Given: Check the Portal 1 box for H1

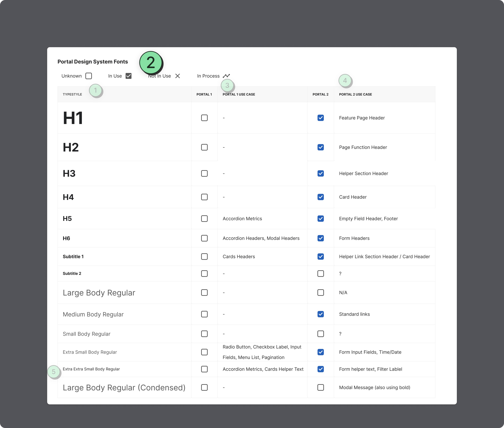Looking at the screenshot, I should click(204, 118).
